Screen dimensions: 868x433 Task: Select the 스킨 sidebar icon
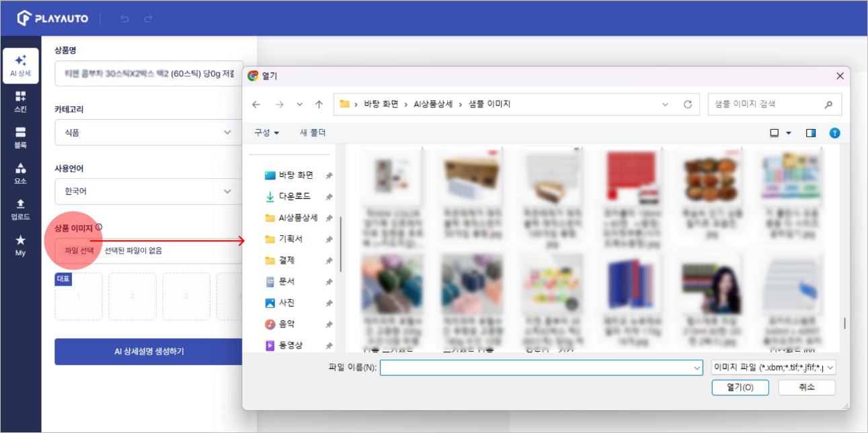20,102
